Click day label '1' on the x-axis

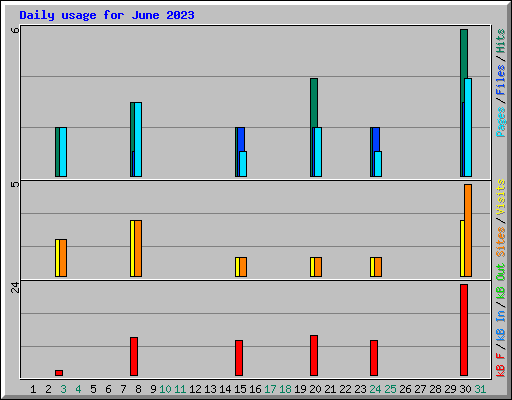[33, 389]
